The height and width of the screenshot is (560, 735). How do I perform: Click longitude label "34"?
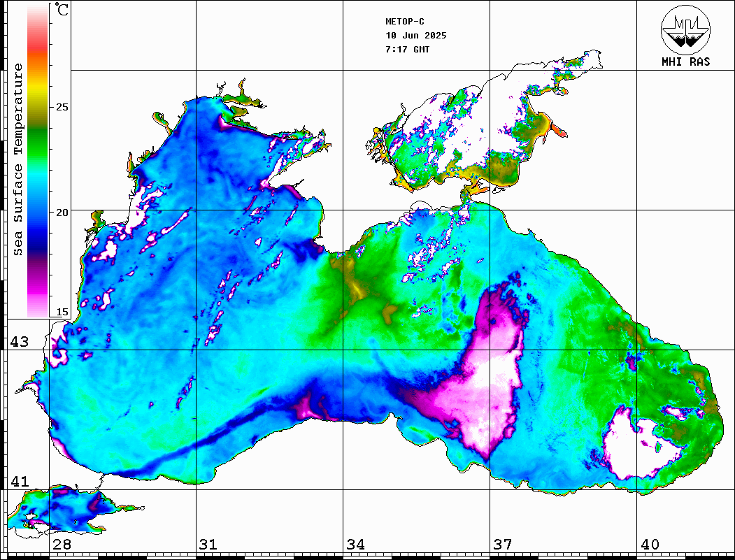355,545
